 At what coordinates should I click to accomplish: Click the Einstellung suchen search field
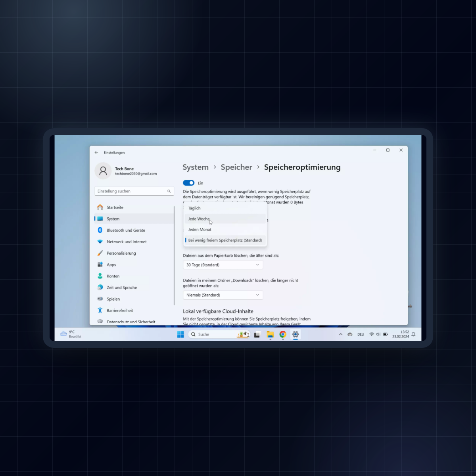[134, 191]
